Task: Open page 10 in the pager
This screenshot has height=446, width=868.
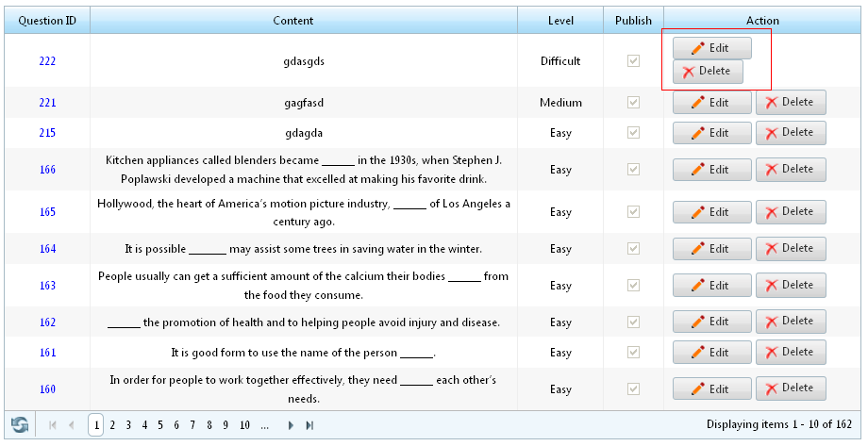Action: click(x=244, y=425)
